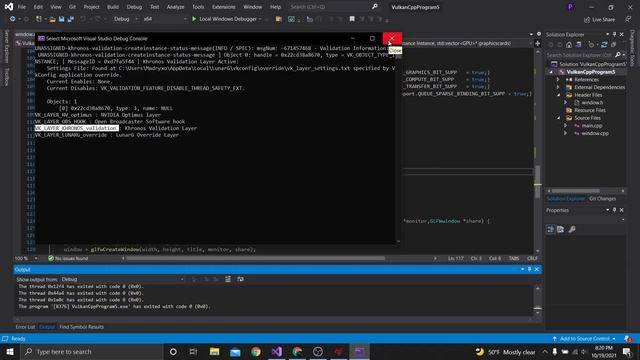640x360 pixels.
Task: Click the Save file icon in toolbar
Action: pyautogui.click(x=62, y=19)
